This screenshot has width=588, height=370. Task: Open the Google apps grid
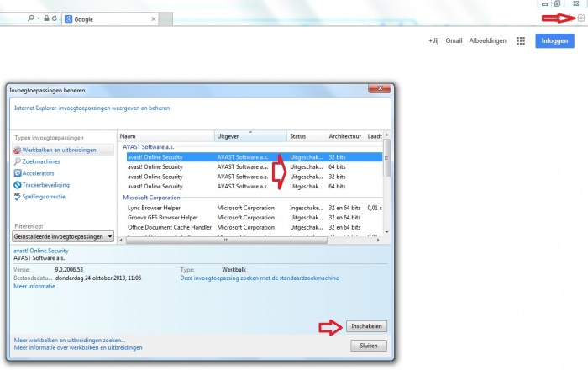pos(521,41)
